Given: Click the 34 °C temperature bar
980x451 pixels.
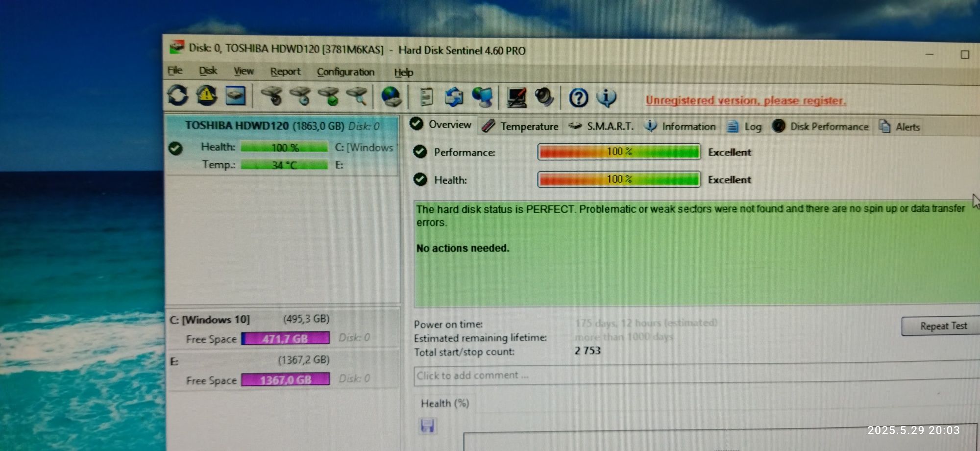Looking at the screenshot, I should tap(284, 165).
